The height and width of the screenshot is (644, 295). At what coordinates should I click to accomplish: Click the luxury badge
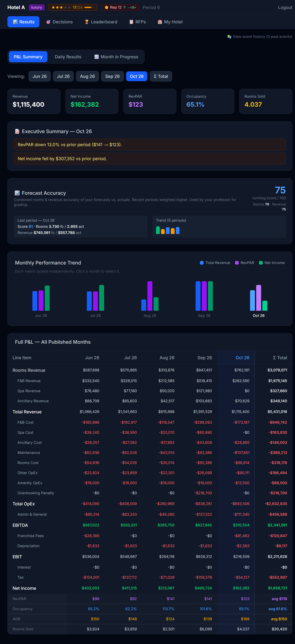(37, 8)
